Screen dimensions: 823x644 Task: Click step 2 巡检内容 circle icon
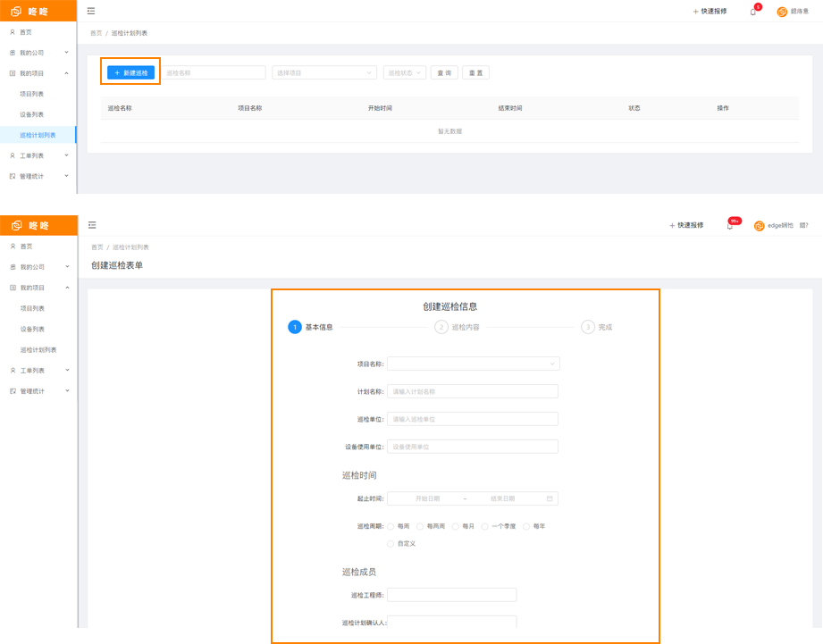coord(441,327)
